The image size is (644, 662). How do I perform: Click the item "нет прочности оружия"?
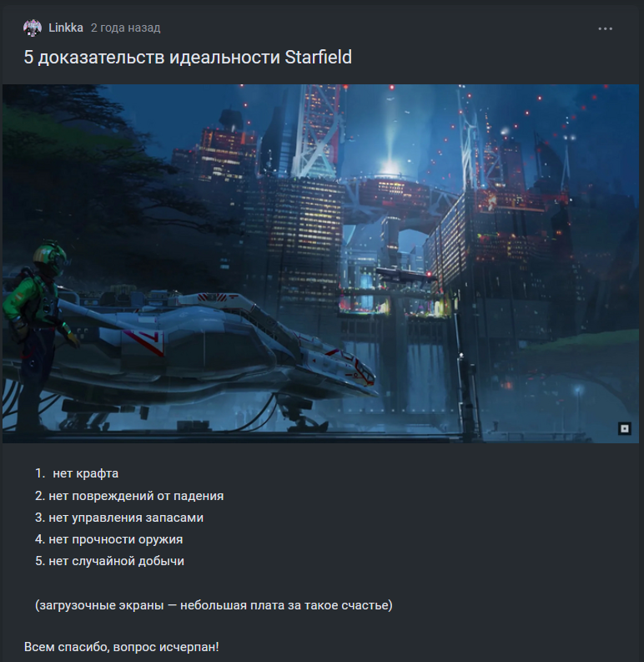click(116, 539)
